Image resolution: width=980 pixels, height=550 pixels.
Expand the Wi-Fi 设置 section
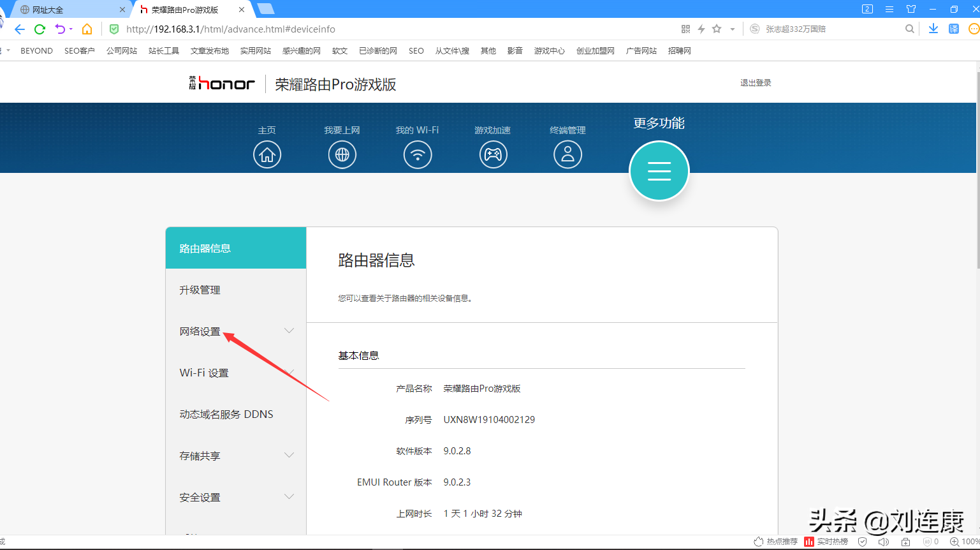coord(205,373)
